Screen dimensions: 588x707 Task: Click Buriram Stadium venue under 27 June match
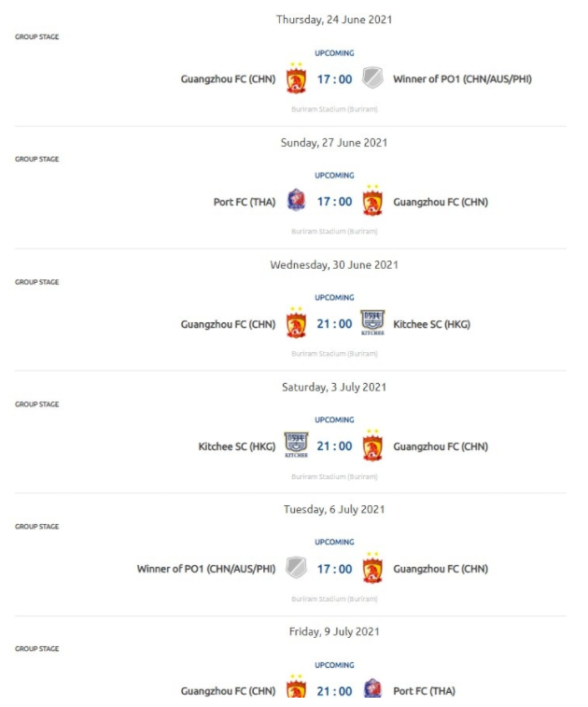pyautogui.click(x=334, y=232)
